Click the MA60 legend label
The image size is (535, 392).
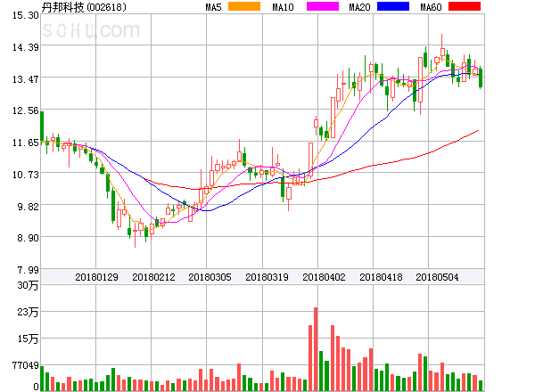point(431,7)
